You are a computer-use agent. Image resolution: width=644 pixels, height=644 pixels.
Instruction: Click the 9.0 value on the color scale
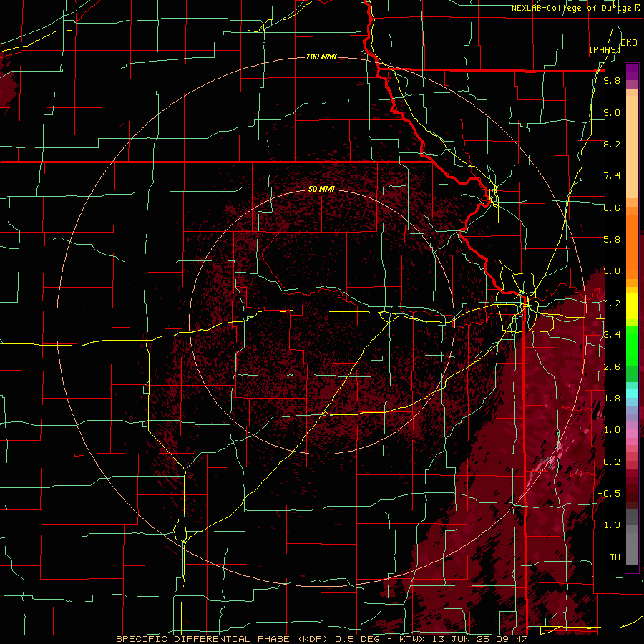tap(612, 112)
